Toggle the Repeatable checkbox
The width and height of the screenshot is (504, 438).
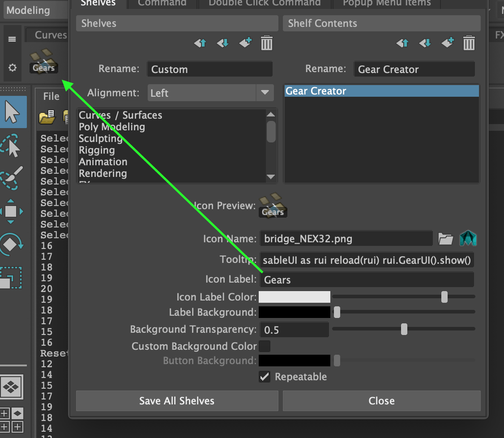[264, 377]
